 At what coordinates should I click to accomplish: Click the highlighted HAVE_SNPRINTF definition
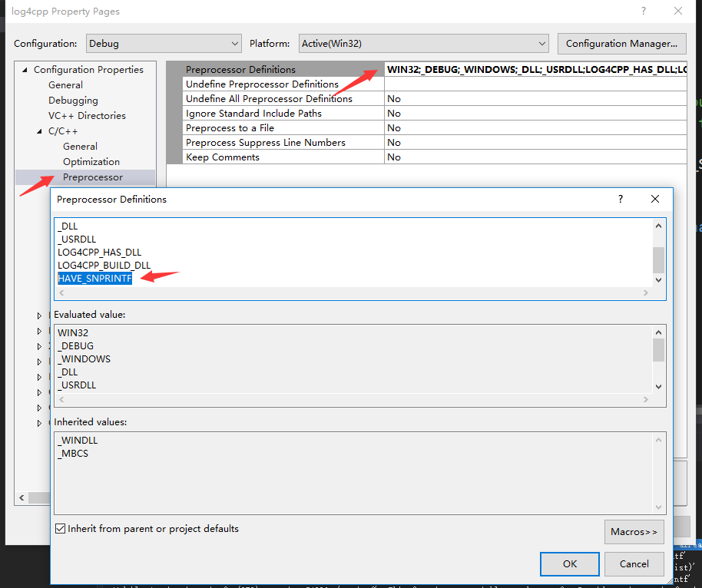point(95,279)
